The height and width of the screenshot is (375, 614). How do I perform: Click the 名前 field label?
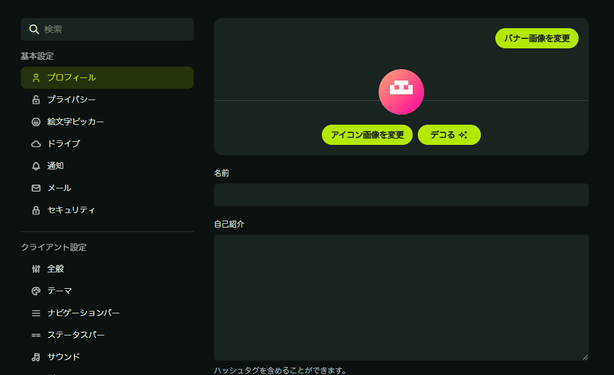click(x=221, y=173)
